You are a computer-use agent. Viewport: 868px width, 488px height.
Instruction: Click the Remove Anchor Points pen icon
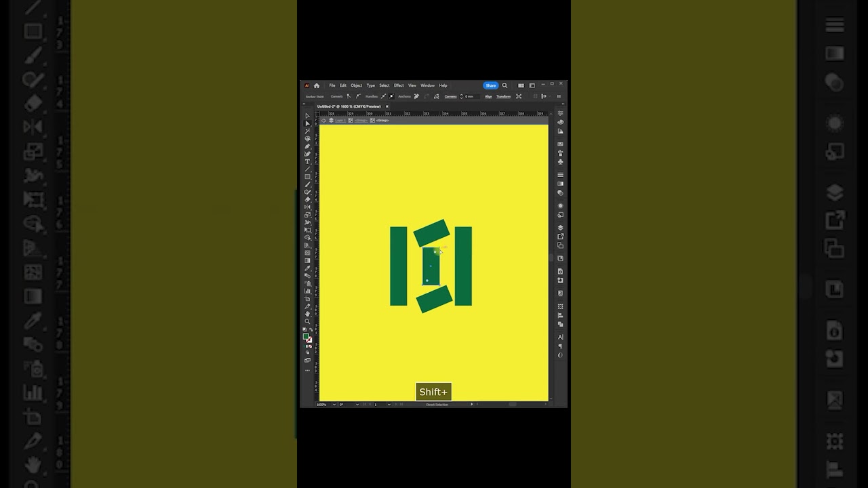416,96
